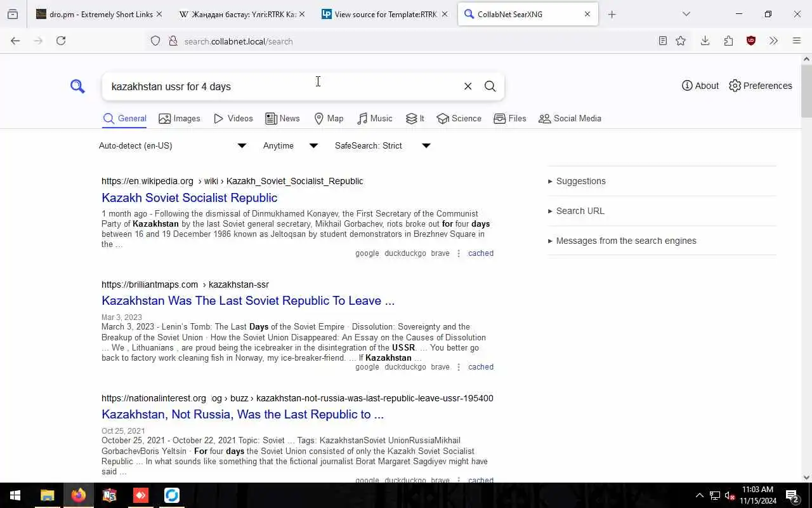Image resolution: width=812 pixels, height=508 pixels.
Task: Open the About page
Action: 700,86
